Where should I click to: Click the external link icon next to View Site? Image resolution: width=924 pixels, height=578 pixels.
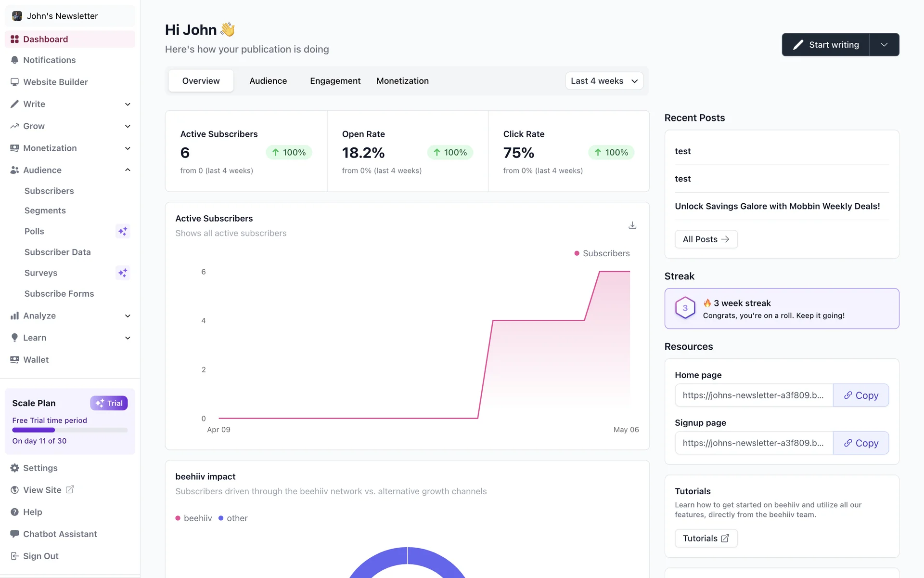click(x=70, y=490)
